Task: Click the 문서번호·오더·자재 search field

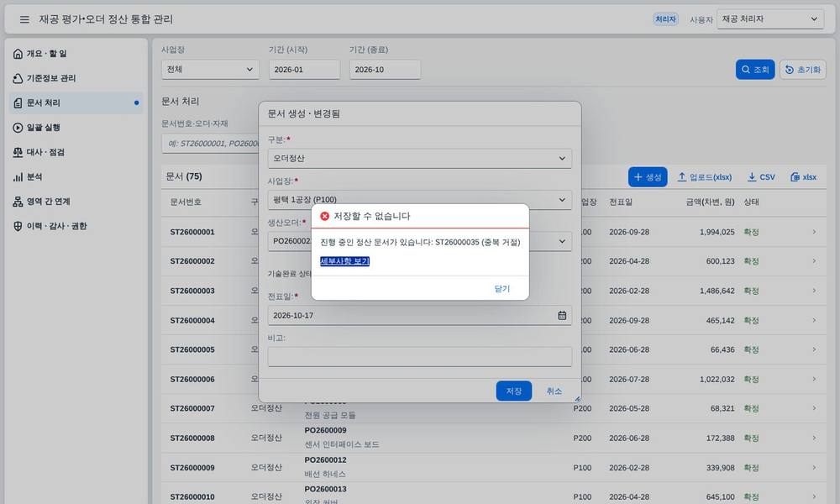Action: click(x=210, y=144)
